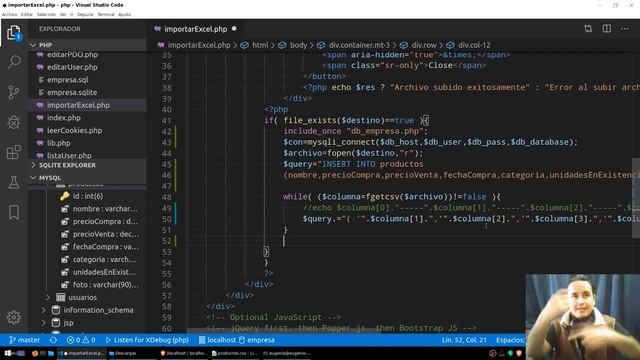Collapse the MYSQL section
Viewport: 640px width, 360px height.
pos(87,178)
